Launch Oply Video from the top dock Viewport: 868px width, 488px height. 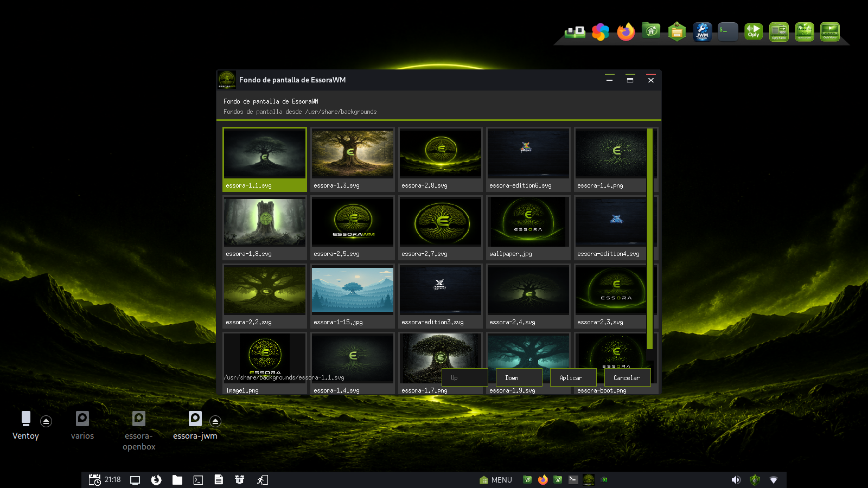[x=830, y=32]
